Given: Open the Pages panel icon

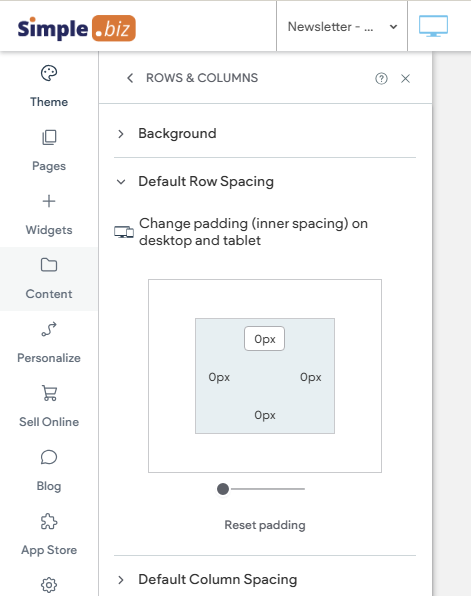Looking at the screenshot, I should (x=49, y=137).
